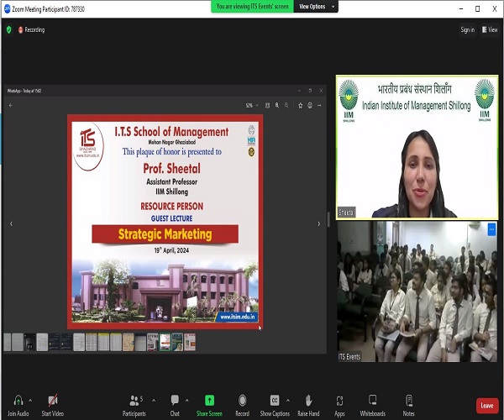Open Notes
This screenshot has width=504, height=420.
(x=409, y=405)
